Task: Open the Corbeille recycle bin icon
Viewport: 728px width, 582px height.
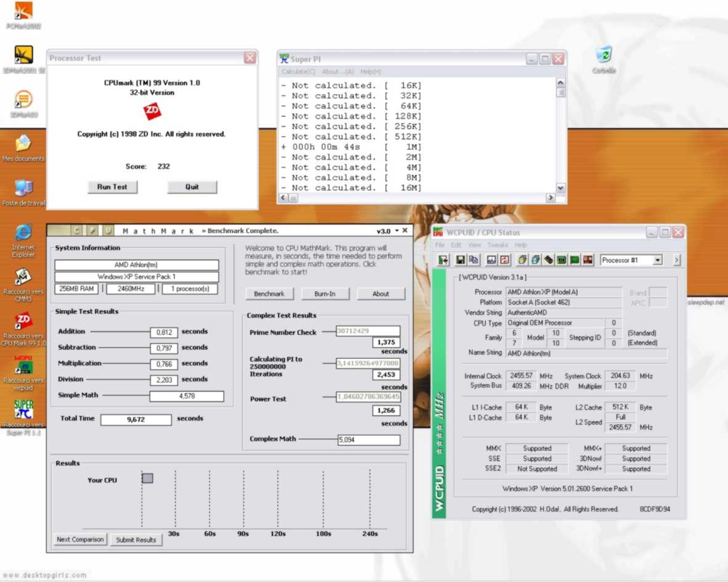Action: [x=603, y=60]
